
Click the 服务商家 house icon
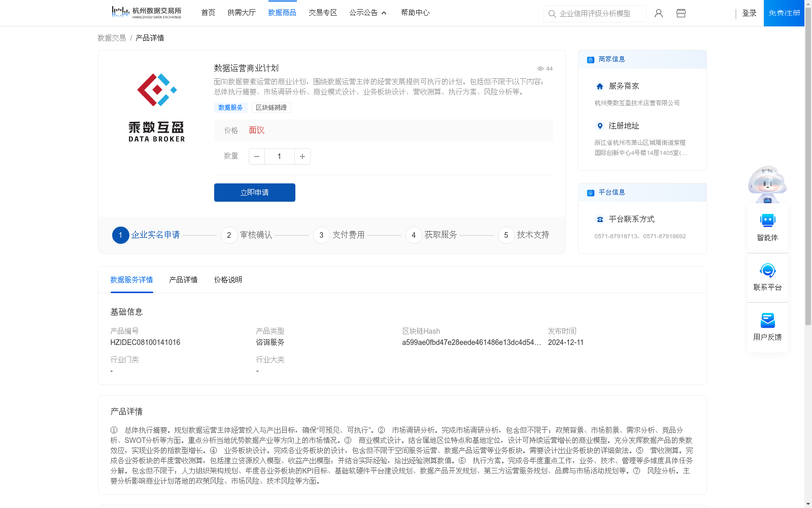point(600,86)
